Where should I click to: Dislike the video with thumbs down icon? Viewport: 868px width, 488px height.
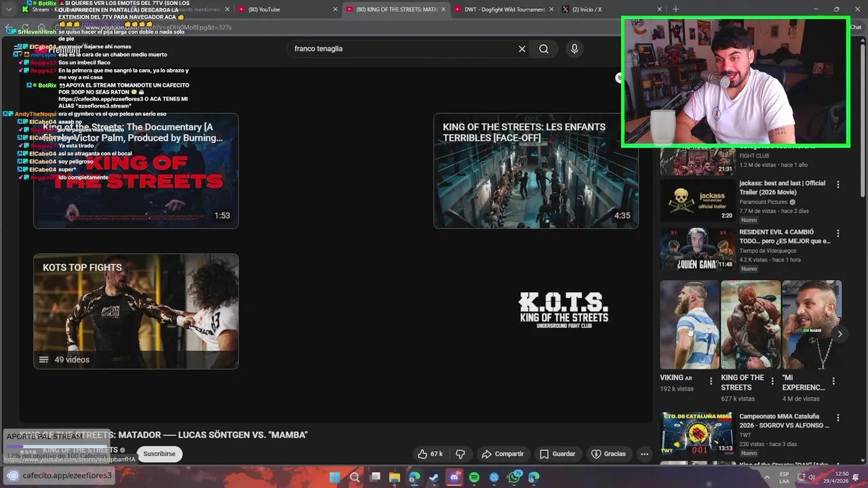coord(460,454)
